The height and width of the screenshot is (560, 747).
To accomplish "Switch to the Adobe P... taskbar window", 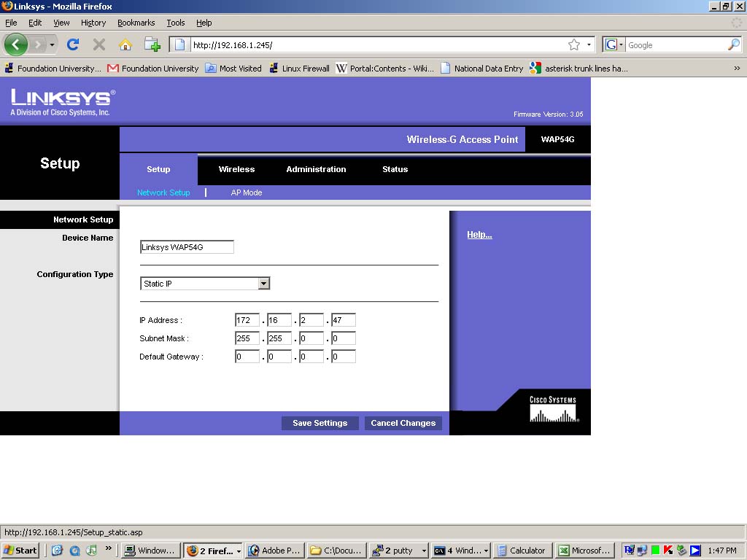I will tap(275, 551).
